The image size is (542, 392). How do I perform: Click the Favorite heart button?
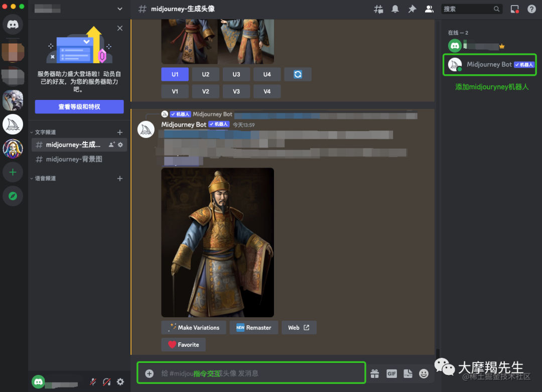click(184, 345)
